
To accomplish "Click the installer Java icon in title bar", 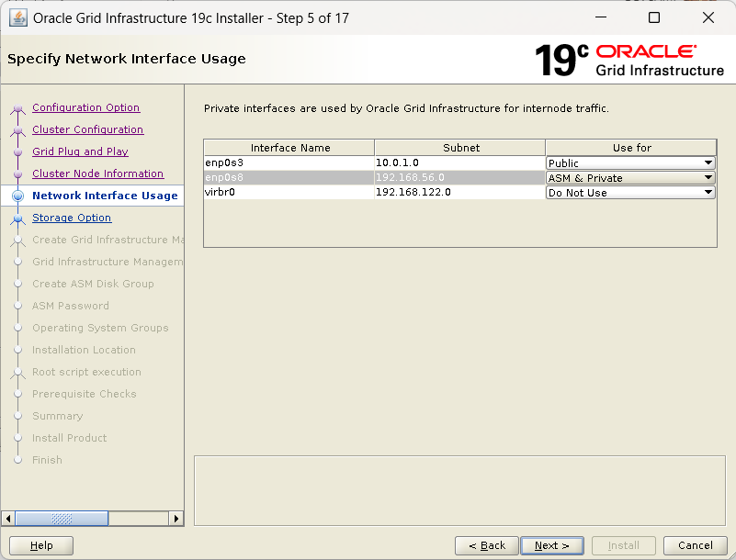I will 18,18.
